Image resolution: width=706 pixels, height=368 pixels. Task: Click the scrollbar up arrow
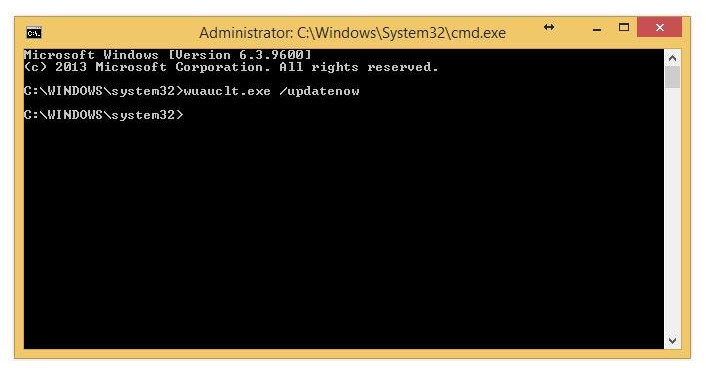pyautogui.click(x=672, y=58)
